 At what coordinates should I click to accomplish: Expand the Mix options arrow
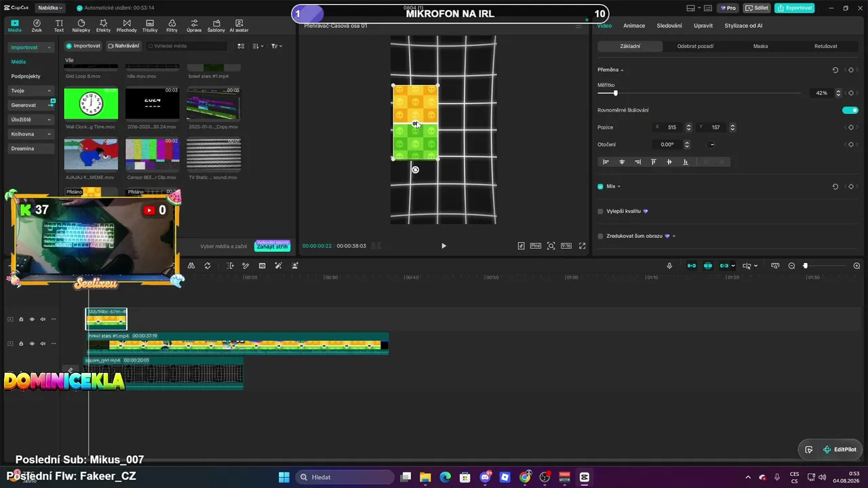618,186
